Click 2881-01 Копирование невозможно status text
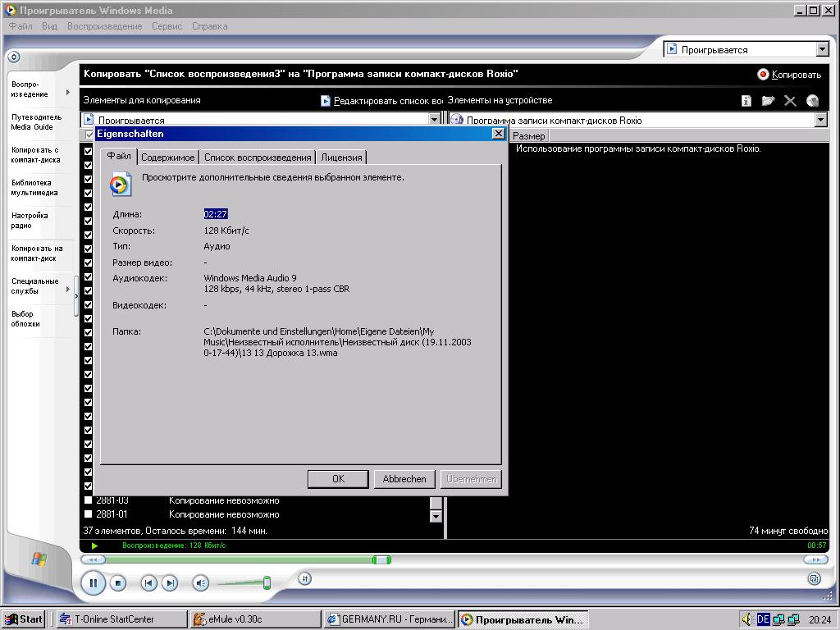840x630 pixels. click(x=224, y=514)
